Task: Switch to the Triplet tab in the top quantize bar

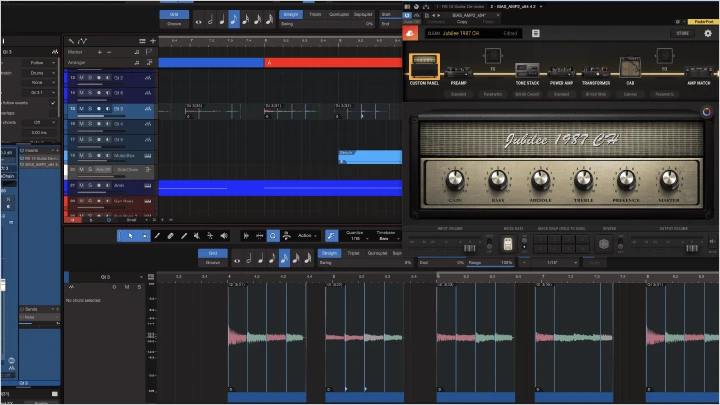Action: (315, 14)
